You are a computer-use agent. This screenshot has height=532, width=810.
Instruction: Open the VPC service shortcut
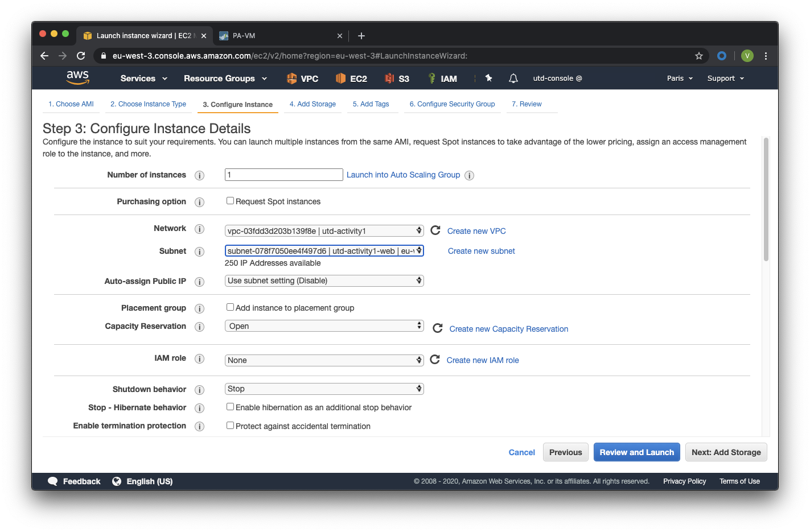click(x=302, y=79)
